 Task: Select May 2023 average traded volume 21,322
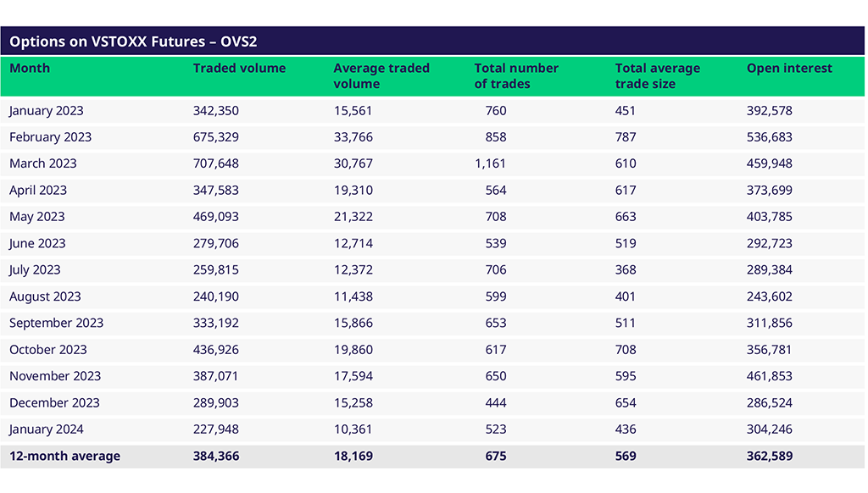coord(353,217)
